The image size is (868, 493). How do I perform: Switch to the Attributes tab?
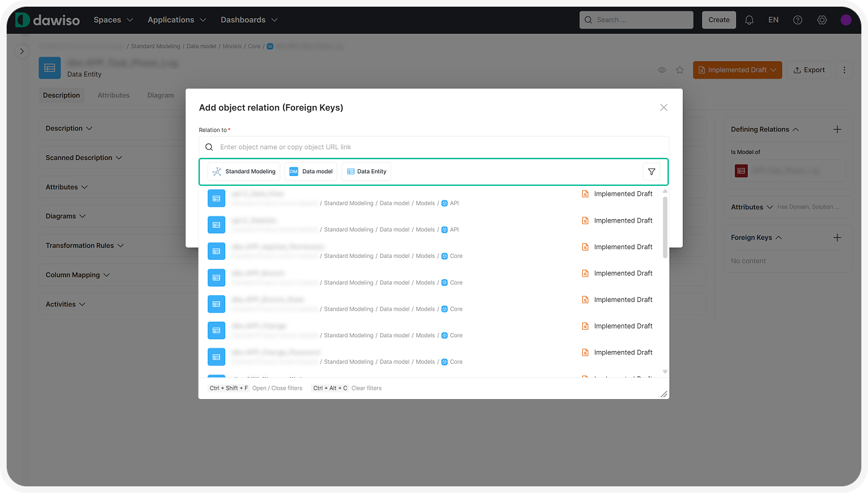coord(113,95)
